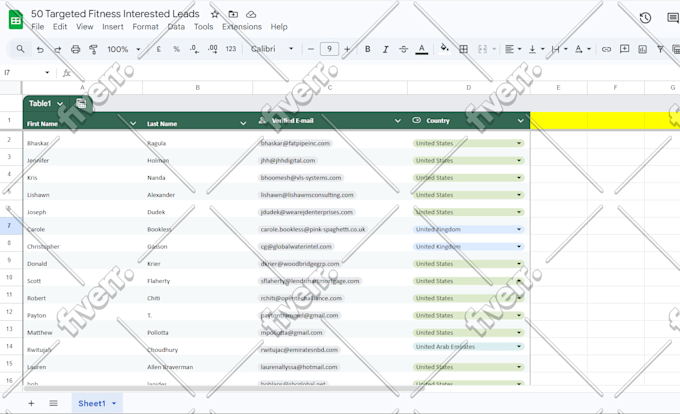Open comments panel icon
680x414 pixels.
673,18
